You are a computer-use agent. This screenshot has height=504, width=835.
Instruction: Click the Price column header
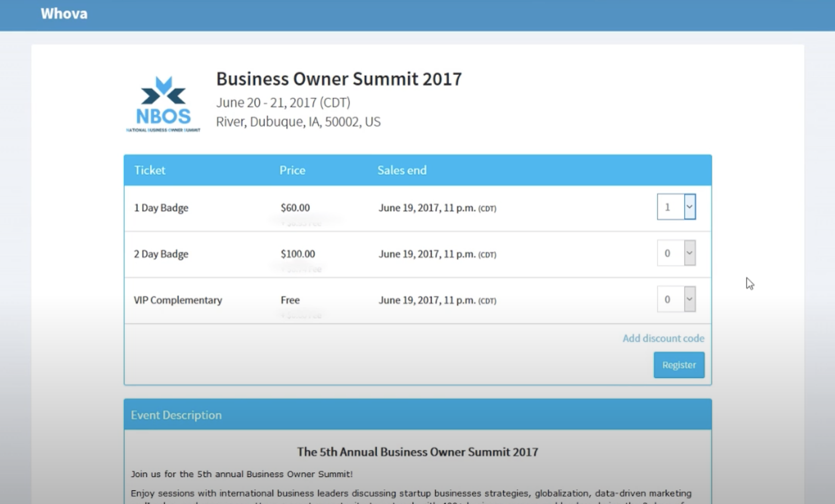point(292,170)
